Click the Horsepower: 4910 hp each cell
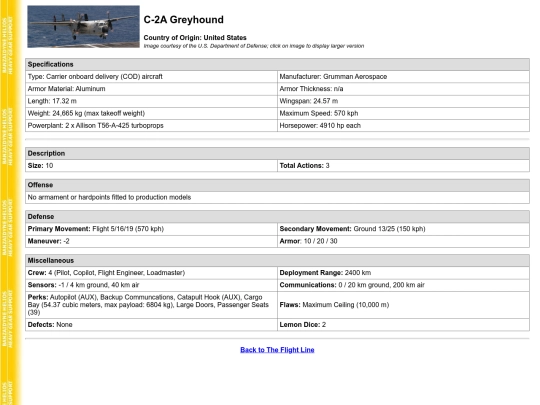This screenshot has height=405, width=540. pyautogui.click(x=403, y=126)
